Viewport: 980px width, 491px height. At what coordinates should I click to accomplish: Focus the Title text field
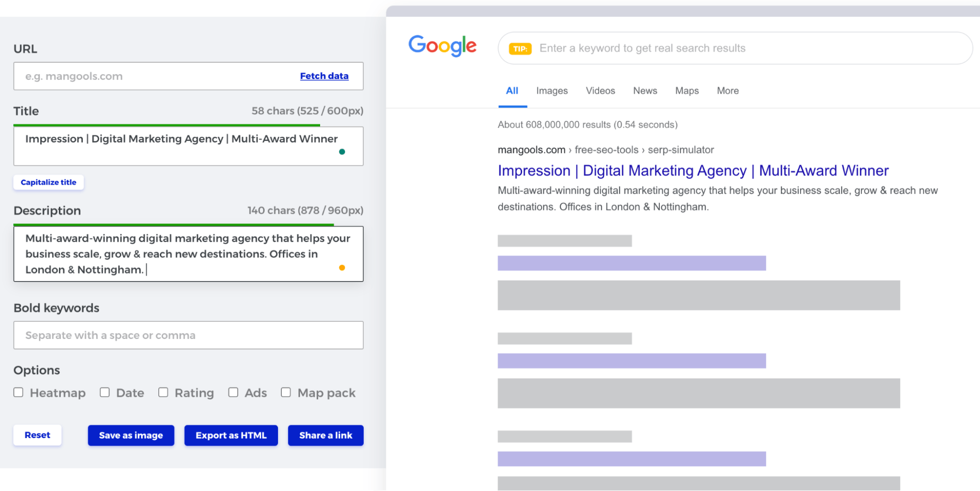tap(188, 146)
